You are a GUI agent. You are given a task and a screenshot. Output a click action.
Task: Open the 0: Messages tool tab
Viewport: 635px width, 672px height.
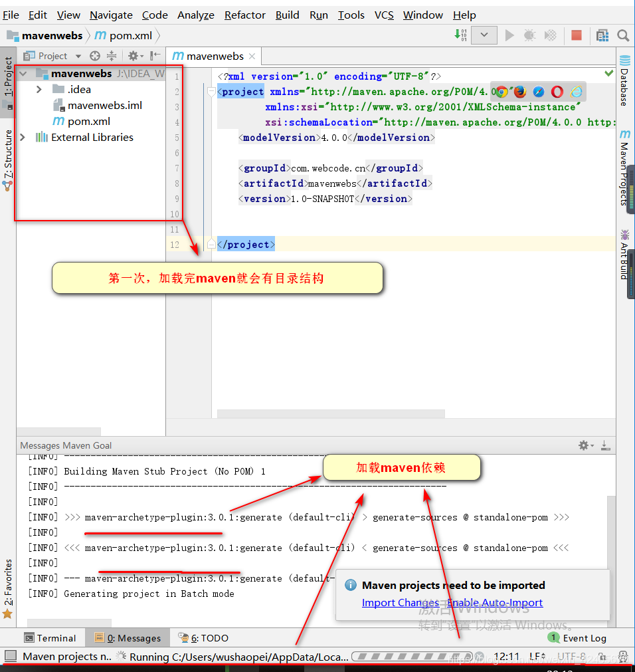[x=128, y=638]
